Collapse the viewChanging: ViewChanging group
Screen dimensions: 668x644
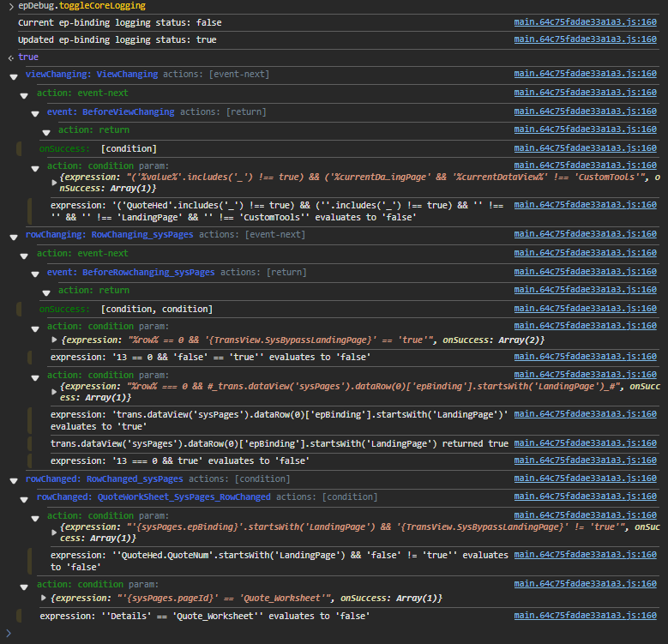14,77
